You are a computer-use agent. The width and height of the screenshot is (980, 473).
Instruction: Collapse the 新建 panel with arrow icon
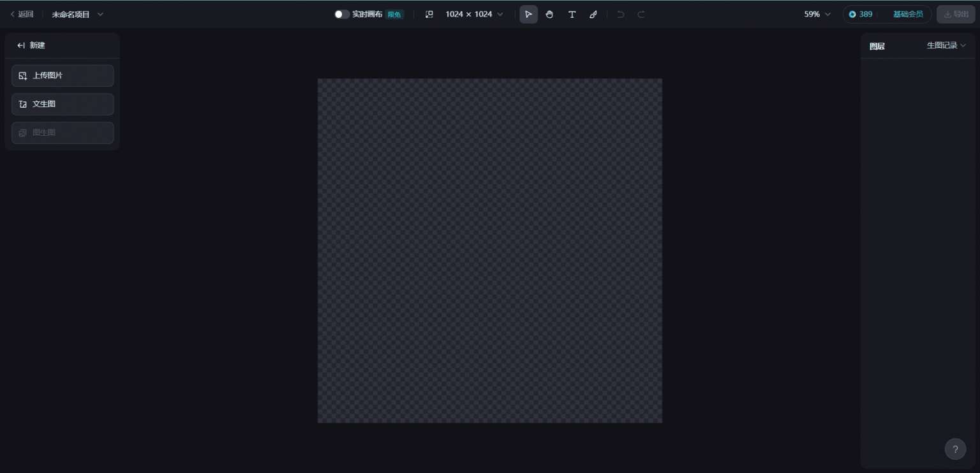pyautogui.click(x=21, y=45)
